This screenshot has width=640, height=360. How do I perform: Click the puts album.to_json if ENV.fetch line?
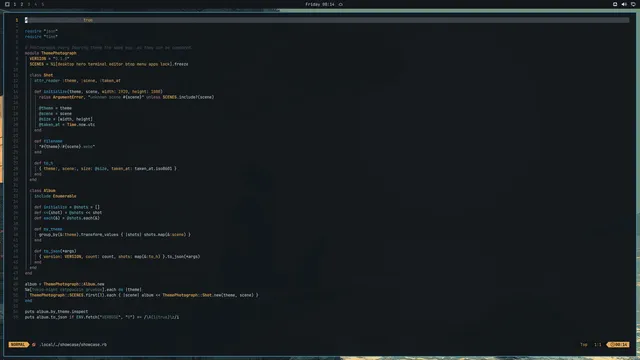coord(102,317)
